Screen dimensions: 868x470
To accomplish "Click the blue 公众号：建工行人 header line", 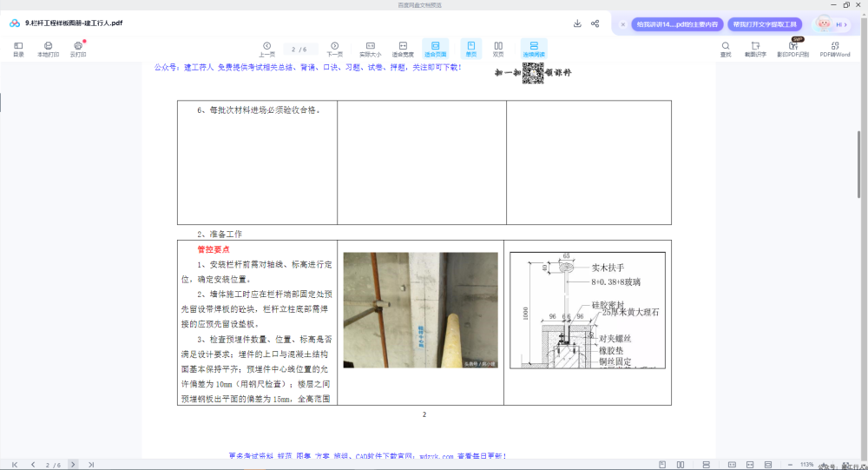I will click(x=308, y=67).
